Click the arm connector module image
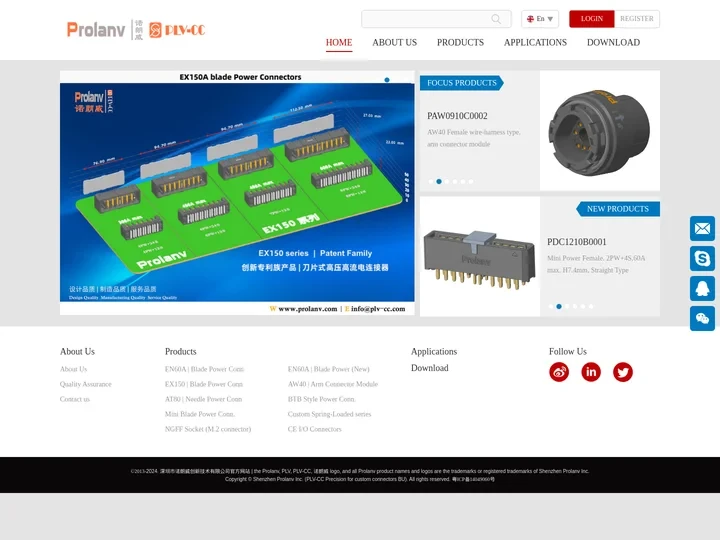The image size is (720, 540). (x=600, y=130)
